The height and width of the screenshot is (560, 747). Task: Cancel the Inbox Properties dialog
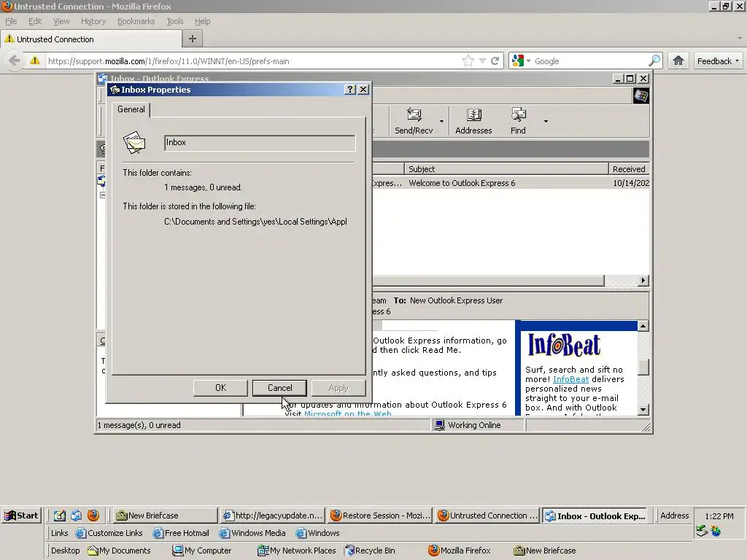tap(279, 388)
